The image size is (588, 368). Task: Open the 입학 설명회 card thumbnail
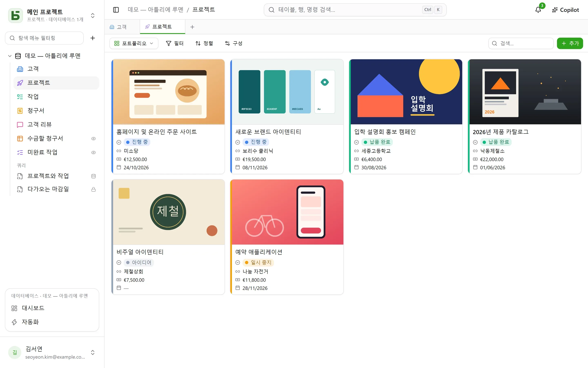(x=406, y=92)
